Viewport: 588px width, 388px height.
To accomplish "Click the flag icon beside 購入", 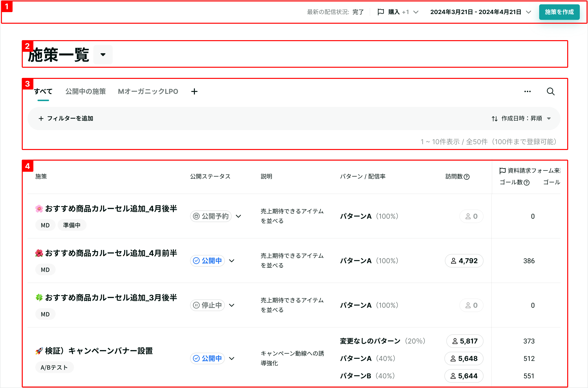I will (381, 12).
